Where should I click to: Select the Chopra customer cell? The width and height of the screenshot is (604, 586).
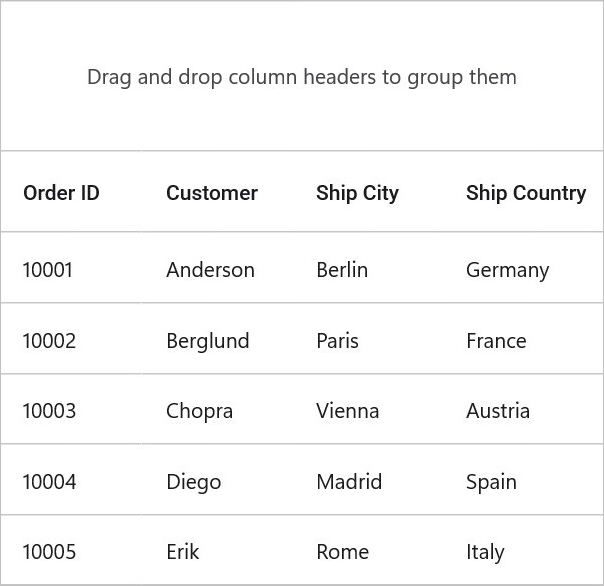tap(200, 411)
